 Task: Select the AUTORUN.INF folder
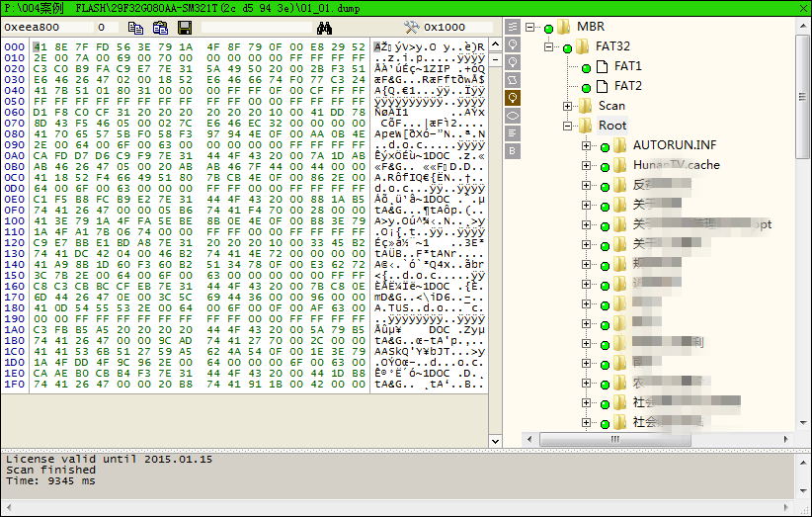click(x=675, y=145)
